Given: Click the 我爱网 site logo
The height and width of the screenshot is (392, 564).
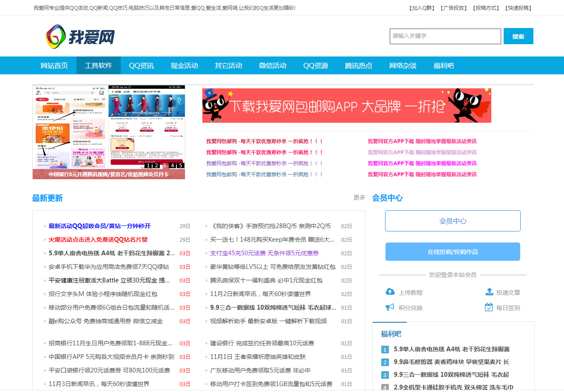Looking at the screenshot, I should [80, 37].
